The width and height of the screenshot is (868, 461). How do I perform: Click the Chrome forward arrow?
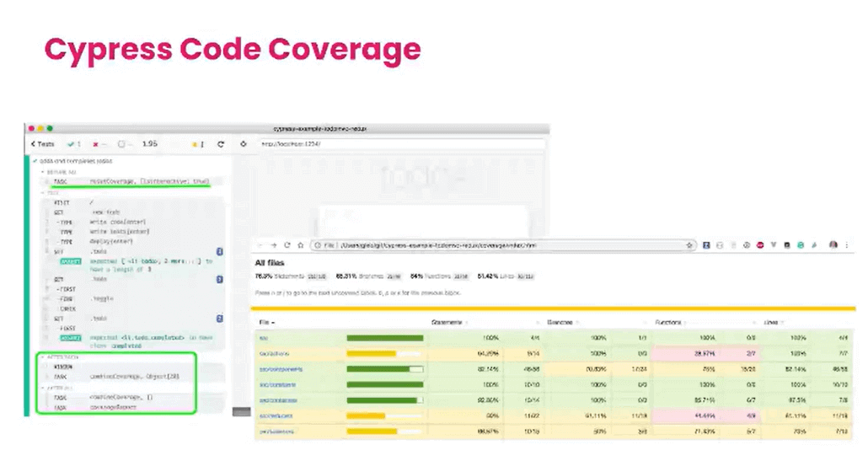point(274,245)
